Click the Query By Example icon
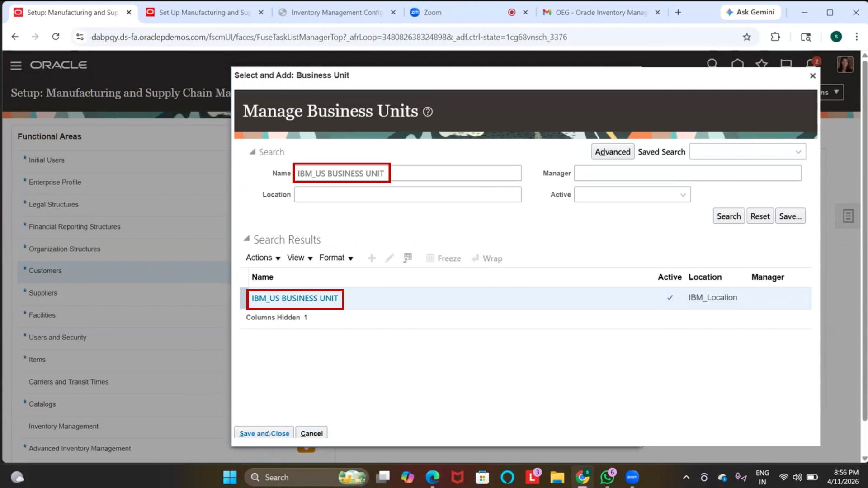868x488 pixels. (407, 258)
